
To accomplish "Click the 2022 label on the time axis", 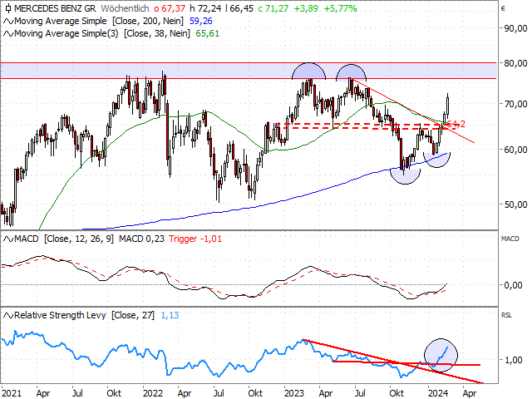I will click(x=153, y=393).
